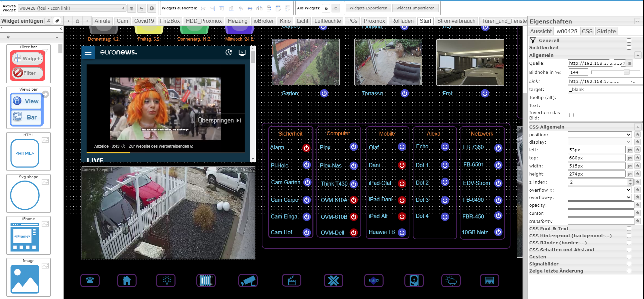Enable the CSS Font & Text checkbox
644x299 pixels.
[x=629, y=229]
